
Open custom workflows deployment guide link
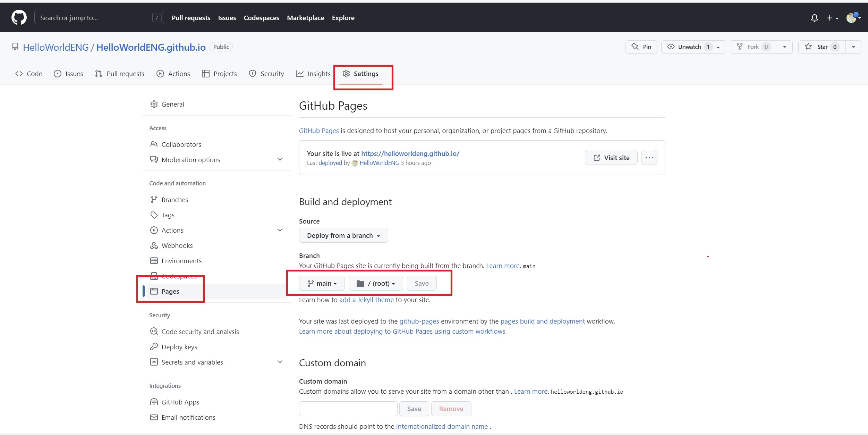pyautogui.click(x=402, y=331)
